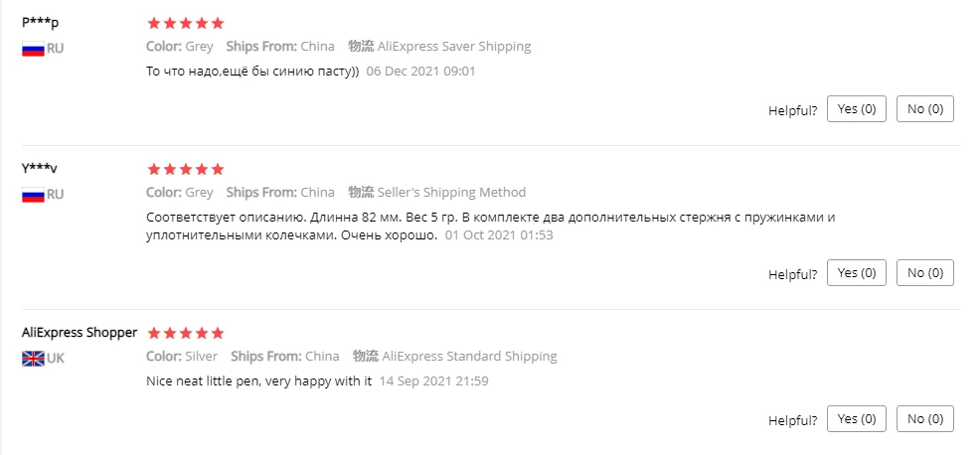Click the star rating of AliExpress Shopper's review
The width and height of the screenshot is (980, 455).
click(x=185, y=333)
